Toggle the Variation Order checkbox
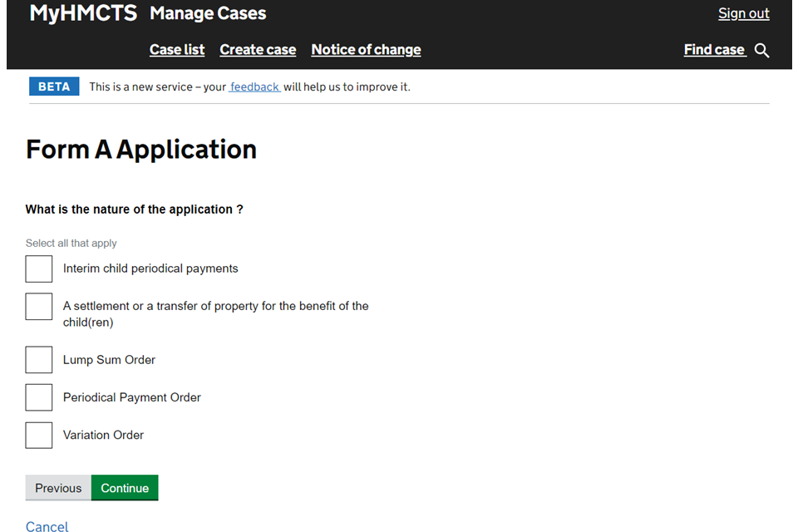 point(39,435)
